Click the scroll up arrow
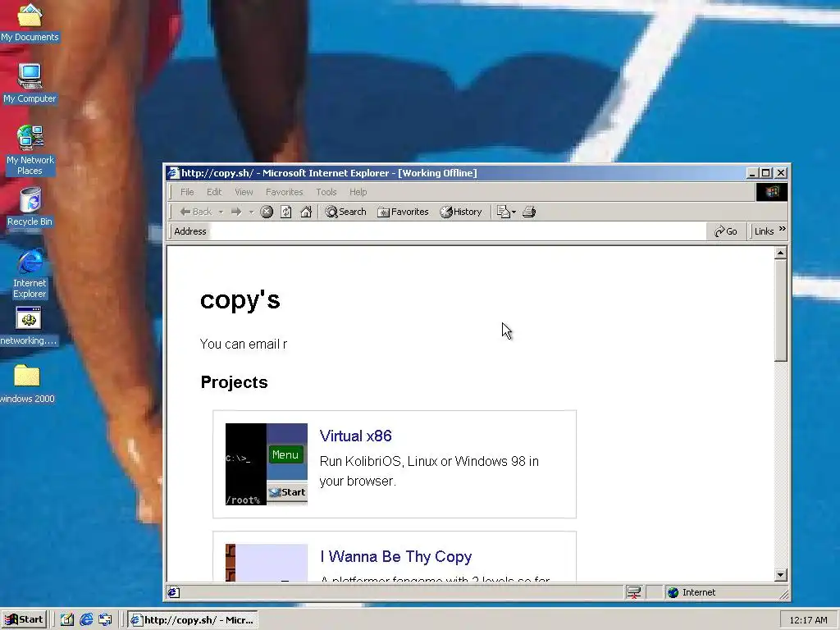This screenshot has width=840, height=630. [781, 253]
